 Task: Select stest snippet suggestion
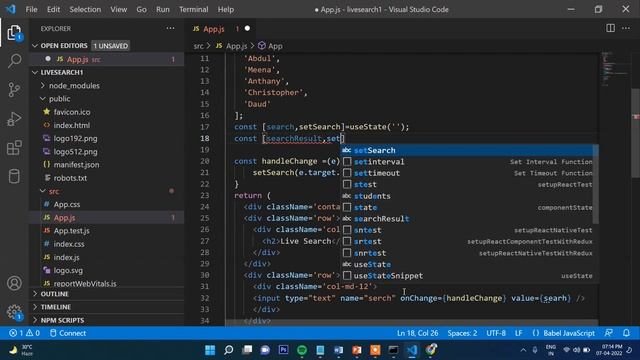(469, 184)
